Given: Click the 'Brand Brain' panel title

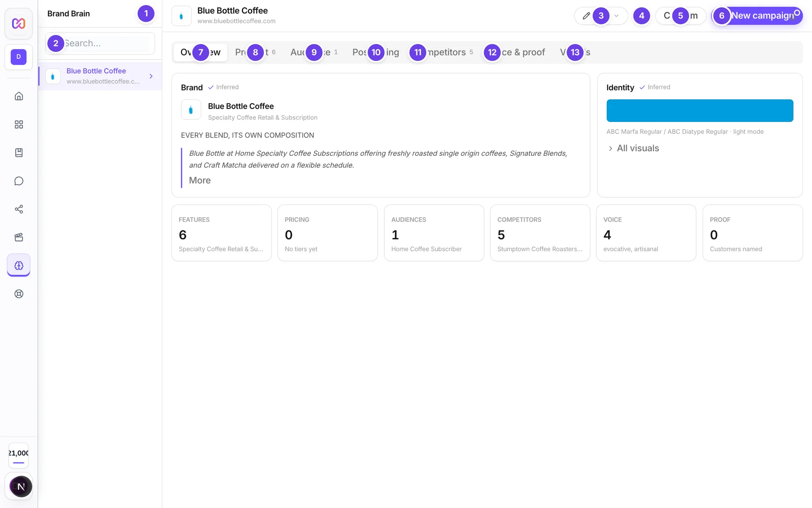Looking at the screenshot, I should (x=69, y=14).
